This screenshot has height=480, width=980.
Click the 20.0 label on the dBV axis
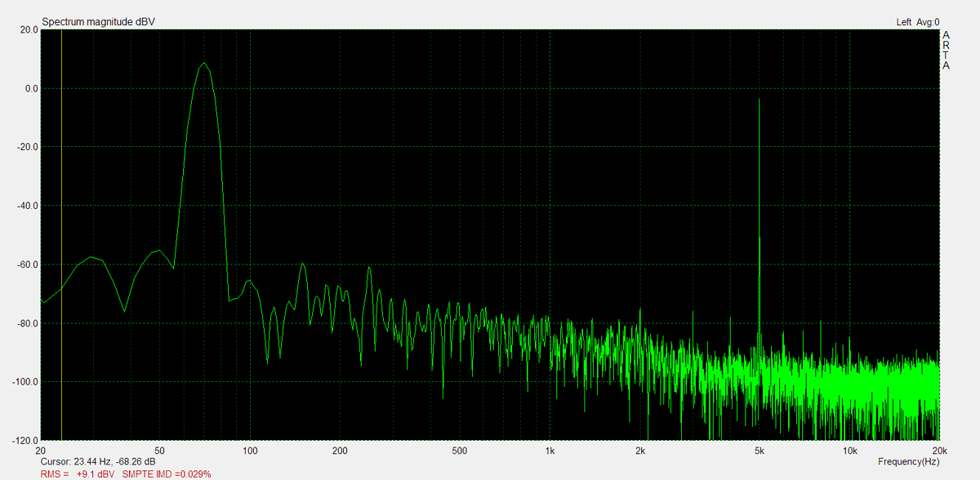pyautogui.click(x=29, y=29)
